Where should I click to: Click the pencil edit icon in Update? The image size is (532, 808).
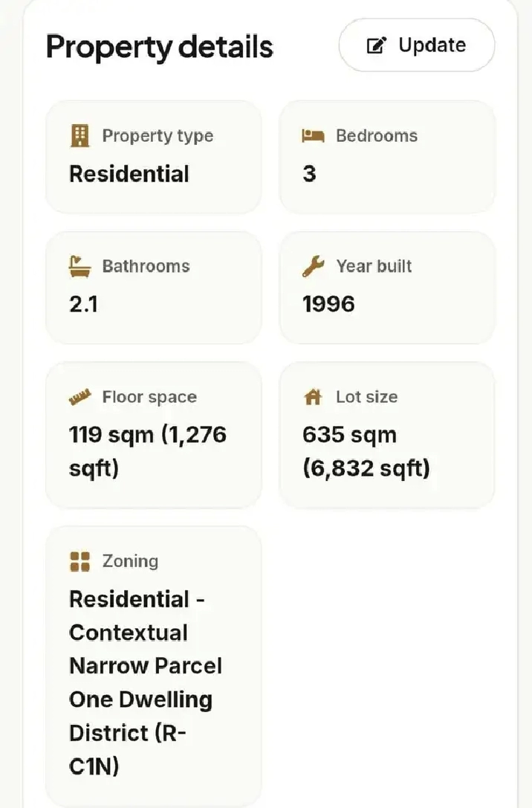pyautogui.click(x=376, y=45)
